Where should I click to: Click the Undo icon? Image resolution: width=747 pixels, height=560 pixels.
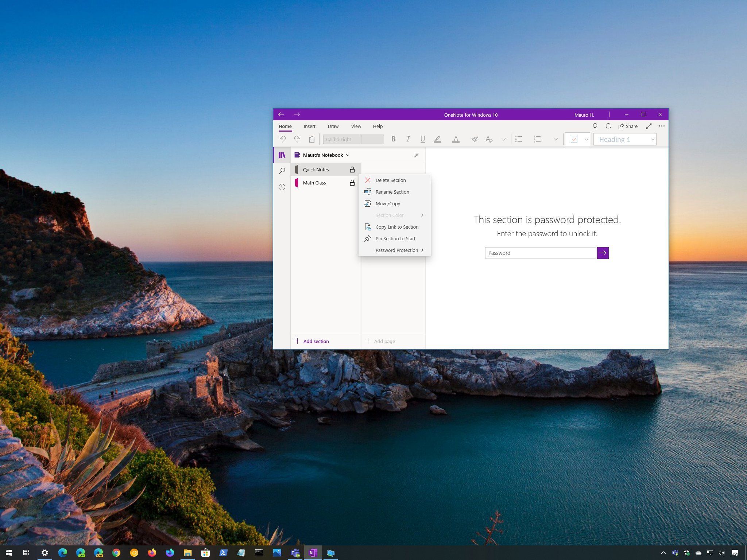pos(283,139)
